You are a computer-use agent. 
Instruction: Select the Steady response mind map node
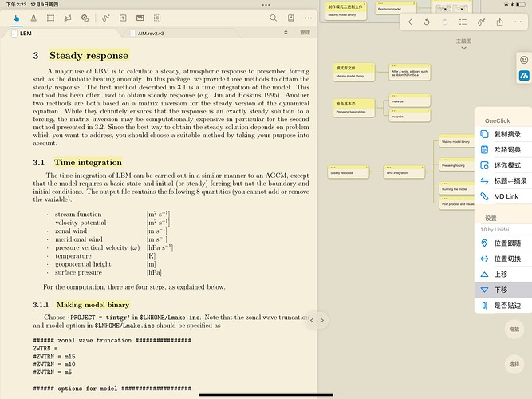348,172
